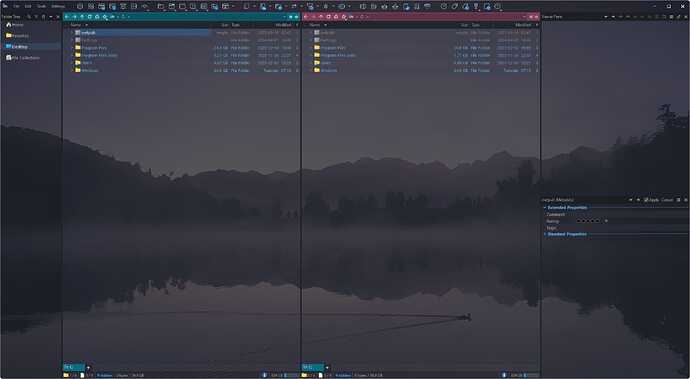Select Program Files folder in right pane
690x379 pixels.
[330, 48]
